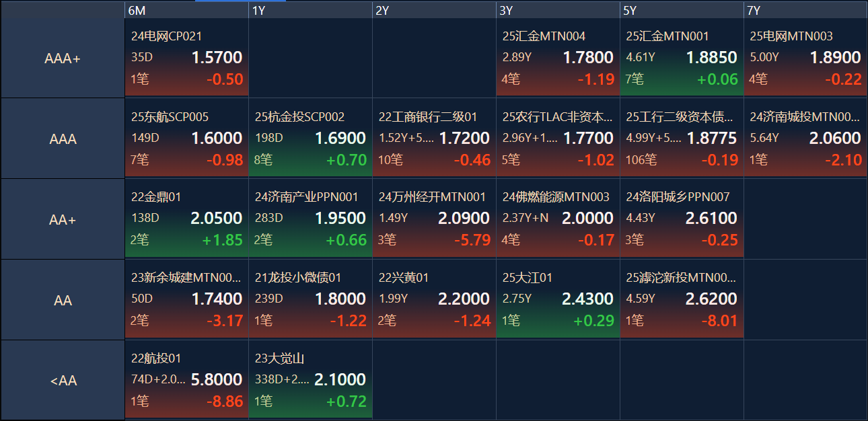Select the <AA rating row header
Viewport: 868px width, 421px height.
click(x=63, y=381)
